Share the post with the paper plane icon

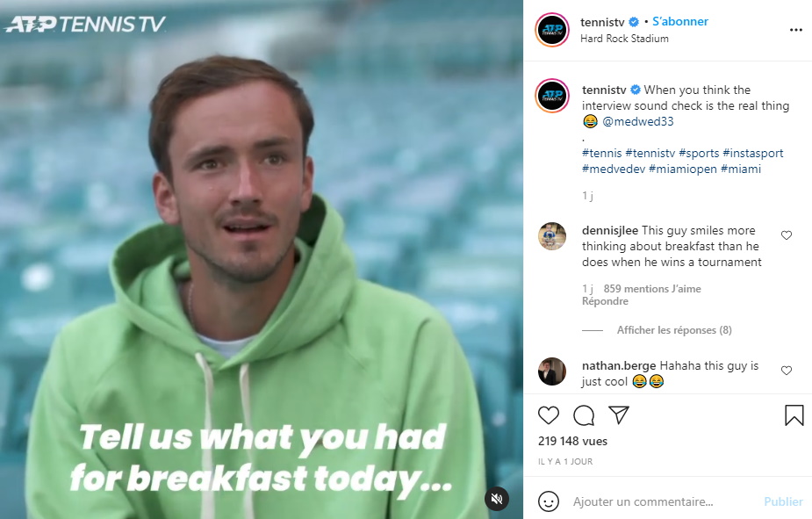click(x=618, y=414)
